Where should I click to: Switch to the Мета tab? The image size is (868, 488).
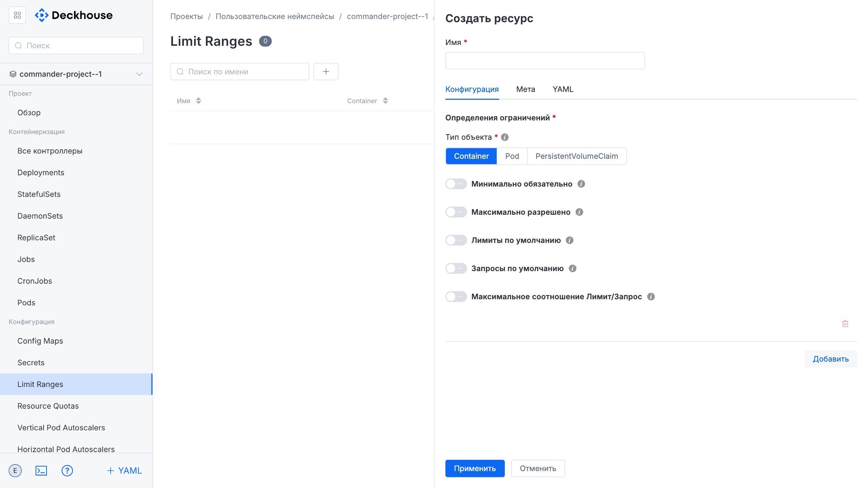tap(525, 89)
